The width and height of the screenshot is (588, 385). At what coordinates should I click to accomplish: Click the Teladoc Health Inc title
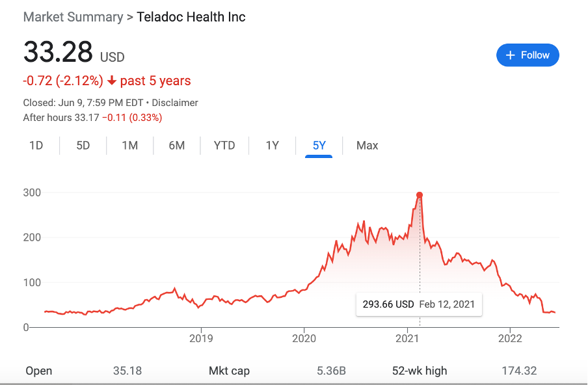point(191,17)
